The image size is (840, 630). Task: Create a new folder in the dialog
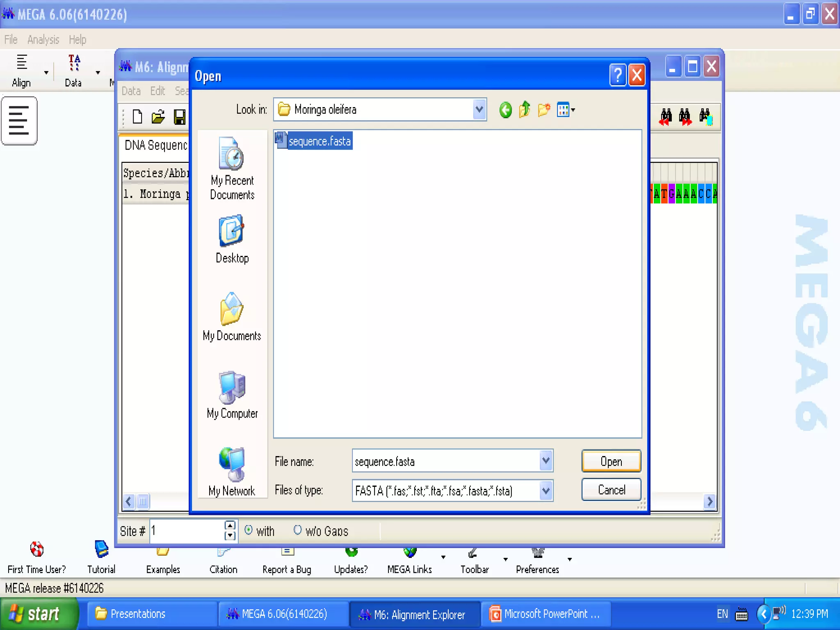(544, 110)
